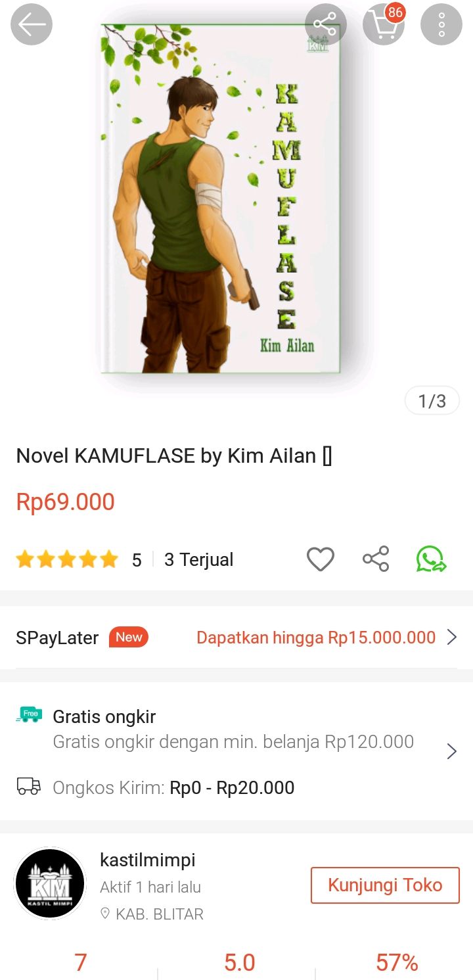Tap the delivery truck icon by Ongkos Kirim
Image resolution: width=473 pixels, height=980 pixels.
(29, 786)
